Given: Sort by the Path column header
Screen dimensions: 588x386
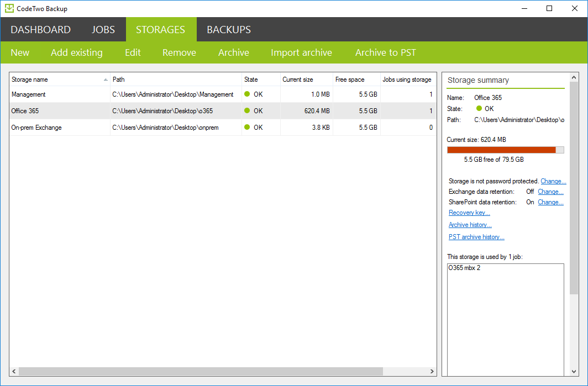Looking at the screenshot, I should (176, 80).
